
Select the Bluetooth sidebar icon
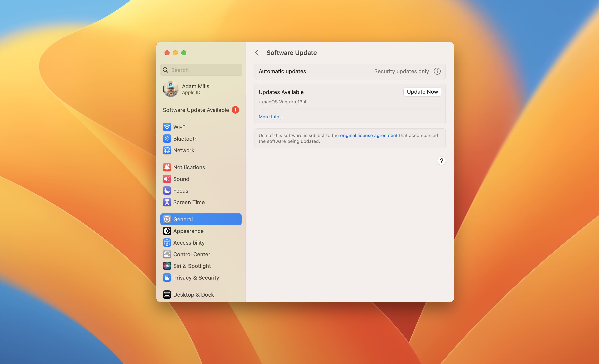tap(167, 139)
